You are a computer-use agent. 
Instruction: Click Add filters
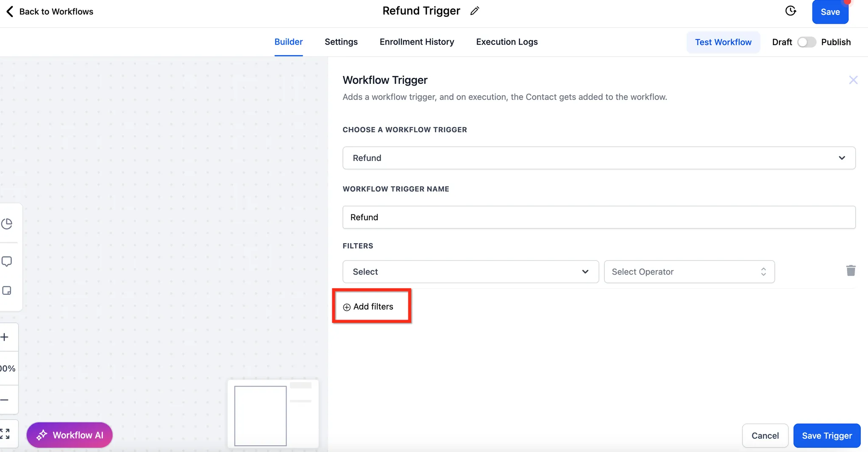click(368, 307)
